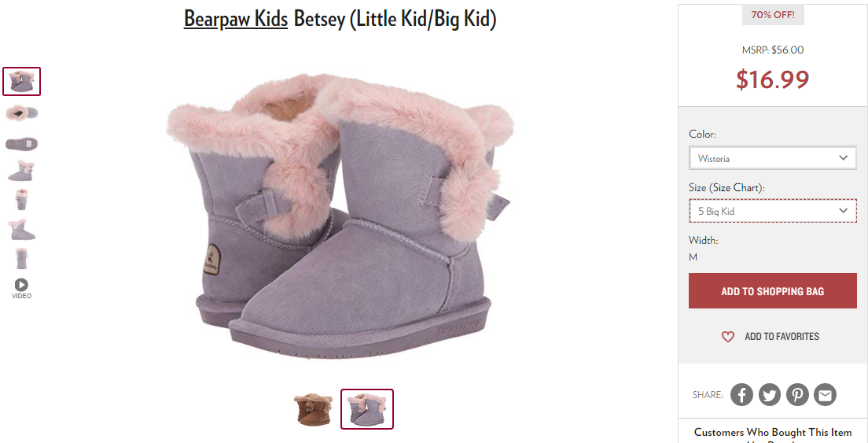Image resolution: width=868 pixels, height=443 pixels.
Task: Click the main boot product image
Action: point(340,216)
